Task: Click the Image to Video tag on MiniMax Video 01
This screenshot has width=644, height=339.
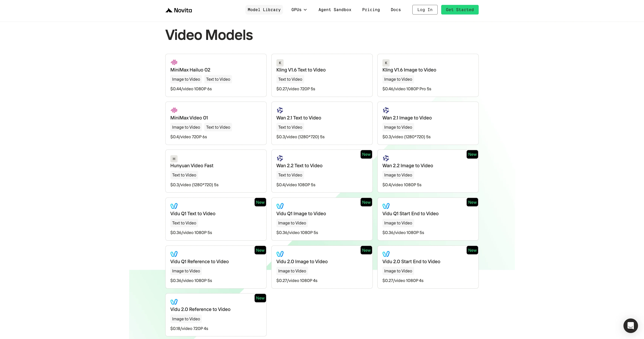Action: click(186, 127)
